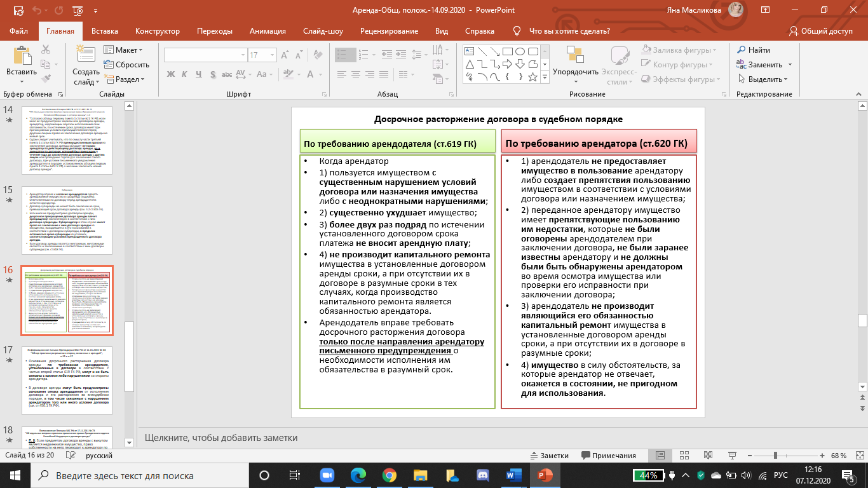This screenshot has width=868, height=488.
Task: Select the text box shape in the gallery
Action: click(469, 51)
